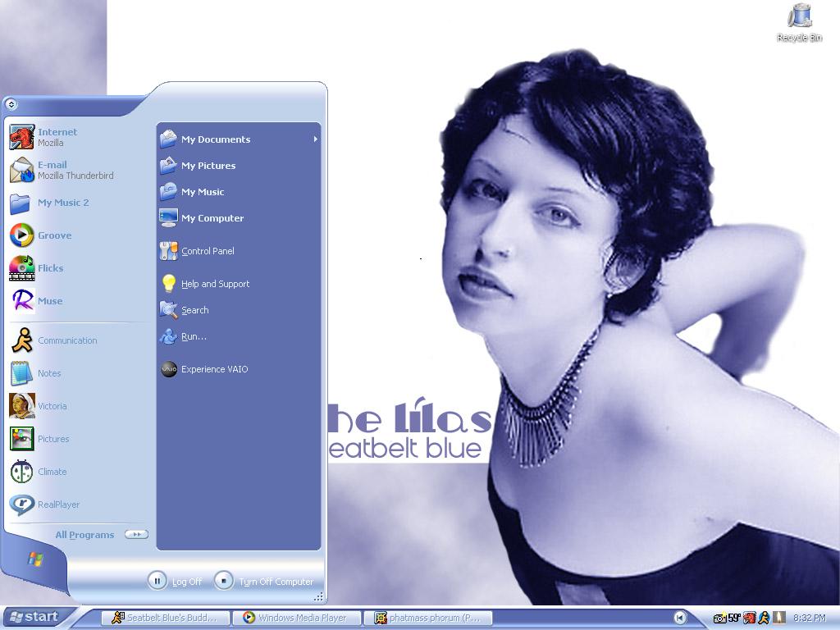Click the My Pictures folder icon
The image size is (840, 630).
click(x=168, y=166)
